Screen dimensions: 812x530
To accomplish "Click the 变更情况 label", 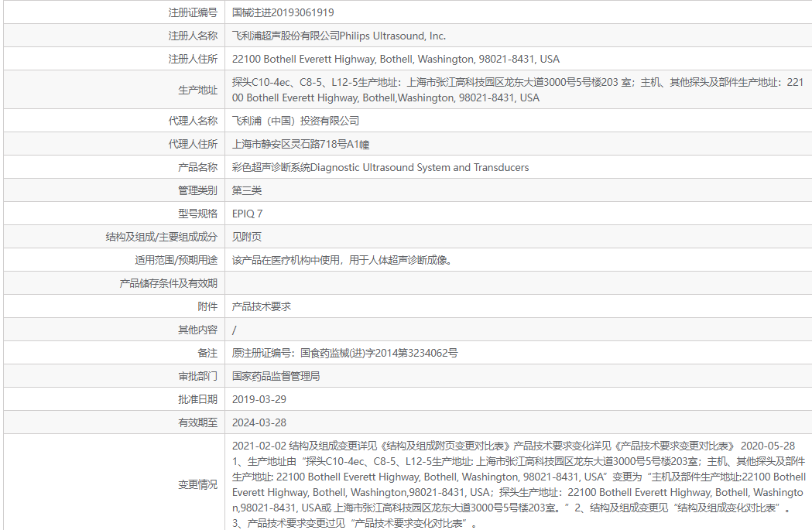I will (198, 484).
